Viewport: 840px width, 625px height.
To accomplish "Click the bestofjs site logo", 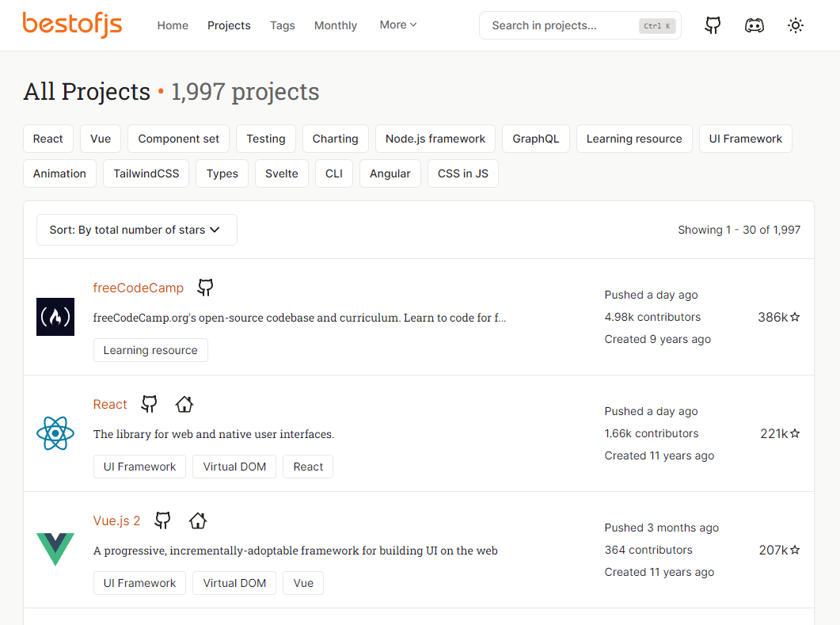I will [72, 25].
